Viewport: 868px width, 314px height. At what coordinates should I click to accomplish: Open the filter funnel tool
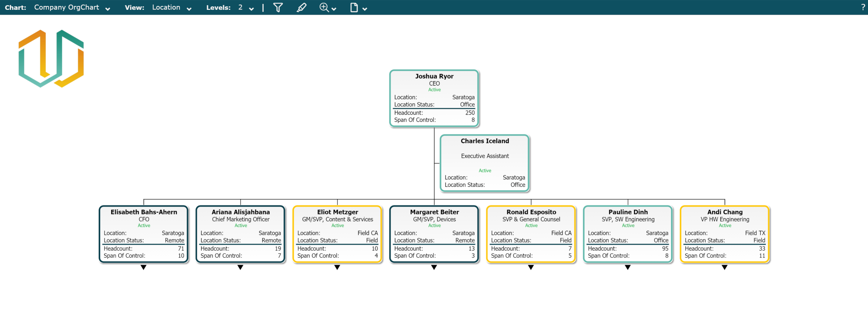pyautogui.click(x=278, y=7)
